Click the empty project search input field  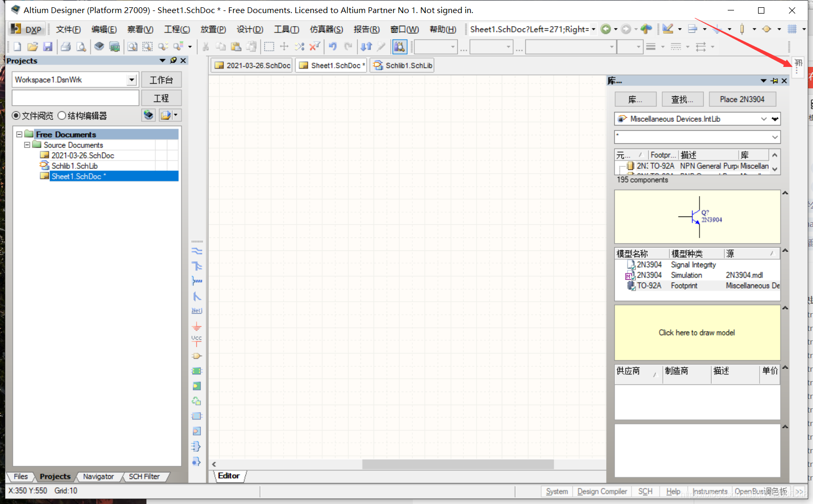tap(75, 98)
